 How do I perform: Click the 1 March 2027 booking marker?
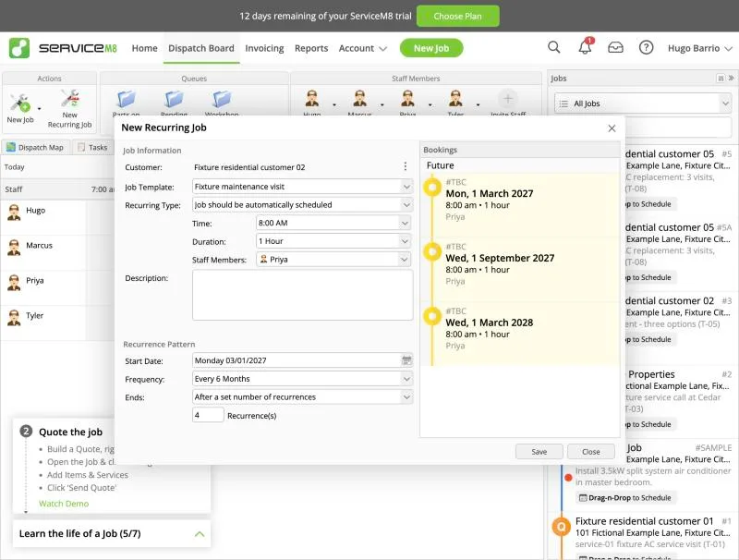pos(432,188)
